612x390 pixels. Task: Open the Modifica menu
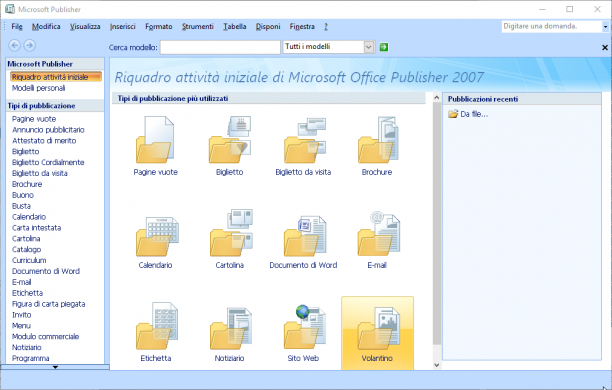46,27
